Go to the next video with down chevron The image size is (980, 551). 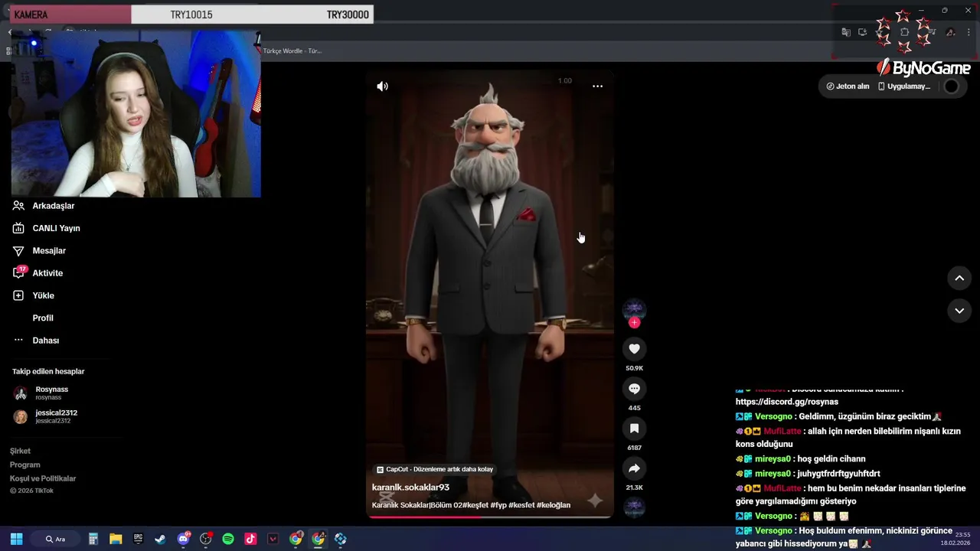pos(959,311)
